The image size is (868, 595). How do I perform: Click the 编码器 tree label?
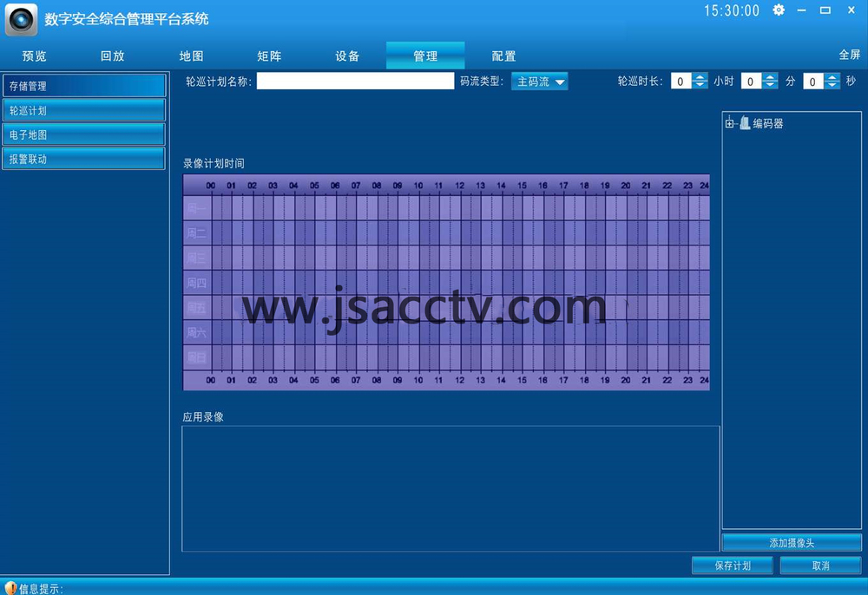(x=768, y=123)
